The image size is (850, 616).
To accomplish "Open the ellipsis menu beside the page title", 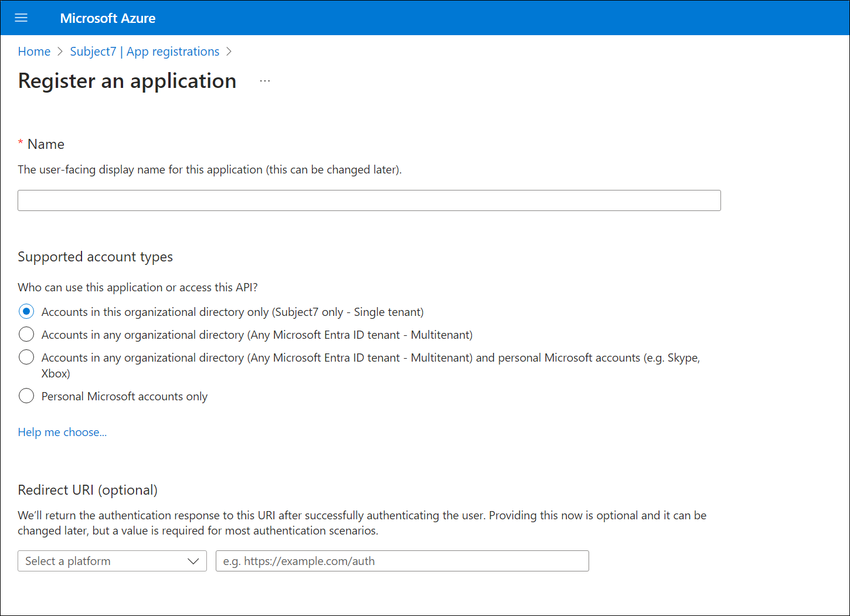I will [265, 81].
